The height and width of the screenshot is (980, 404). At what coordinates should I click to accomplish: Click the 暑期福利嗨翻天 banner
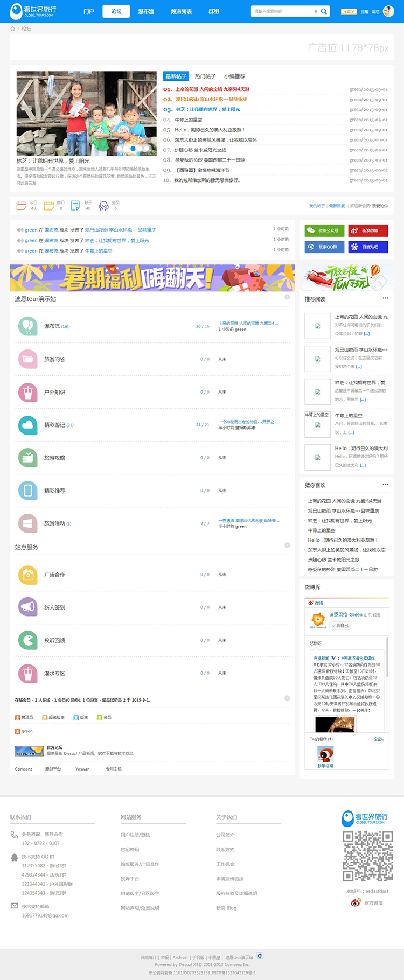tap(152, 278)
